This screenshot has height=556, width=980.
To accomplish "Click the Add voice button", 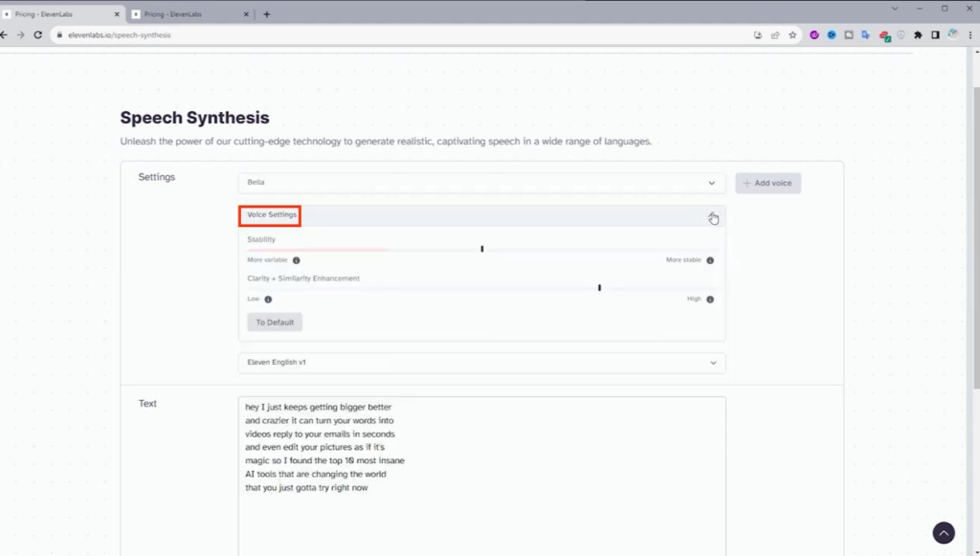I will [768, 183].
